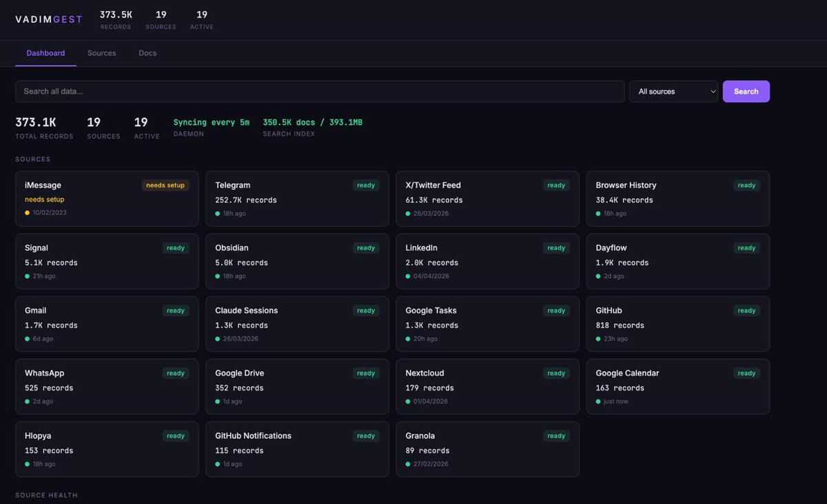The height and width of the screenshot is (504, 827).
Task: Click the ready badge on X/Twitter Feed
Action: pyautogui.click(x=556, y=185)
